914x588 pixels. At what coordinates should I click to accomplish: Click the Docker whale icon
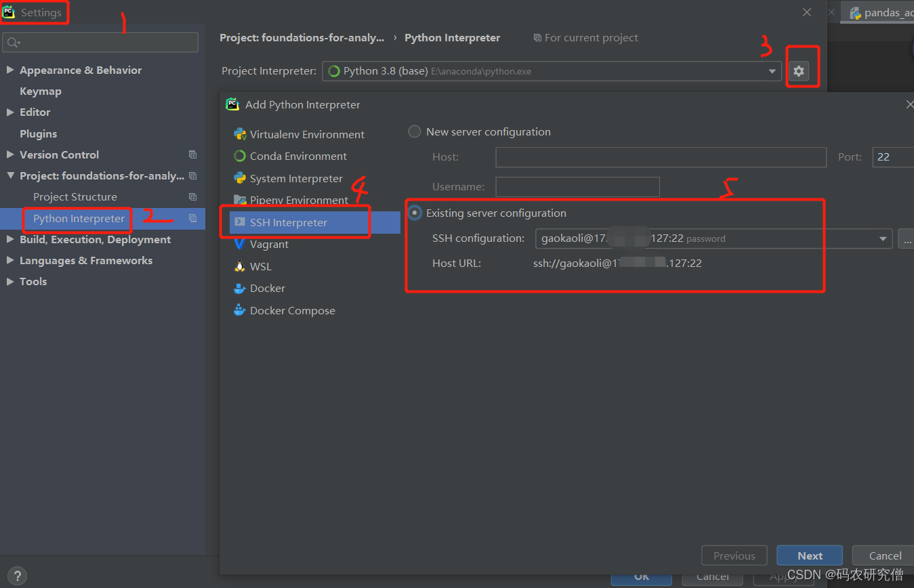[240, 289]
